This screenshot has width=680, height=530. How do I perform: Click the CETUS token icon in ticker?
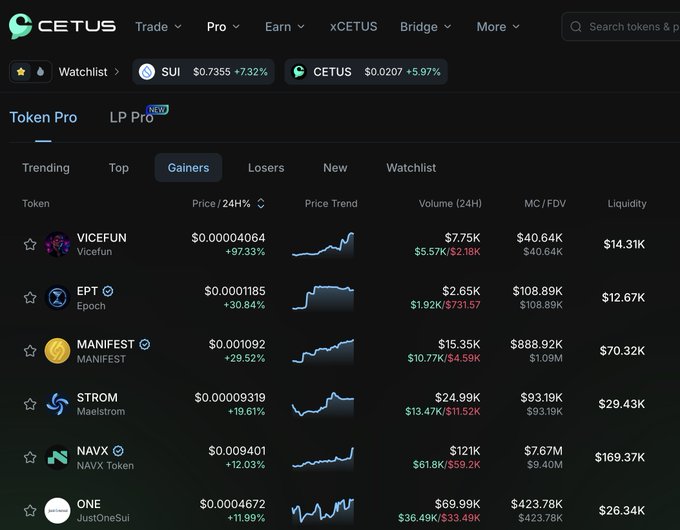coord(299,72)
